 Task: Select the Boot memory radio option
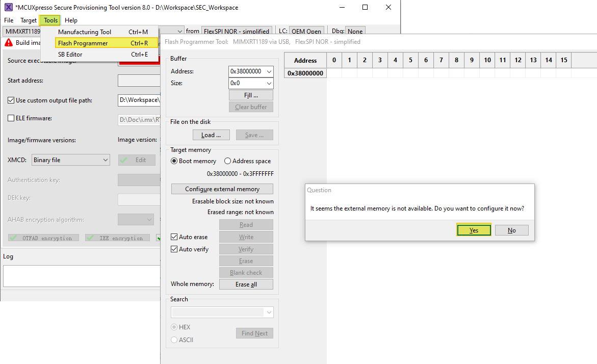174,161
